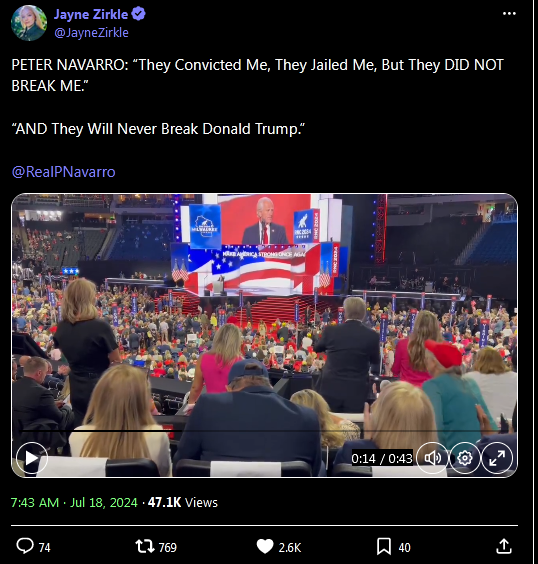Like the post with the heart icon
Screen dimensions: 538x564
pyautogui.click(x=265, y=547)
